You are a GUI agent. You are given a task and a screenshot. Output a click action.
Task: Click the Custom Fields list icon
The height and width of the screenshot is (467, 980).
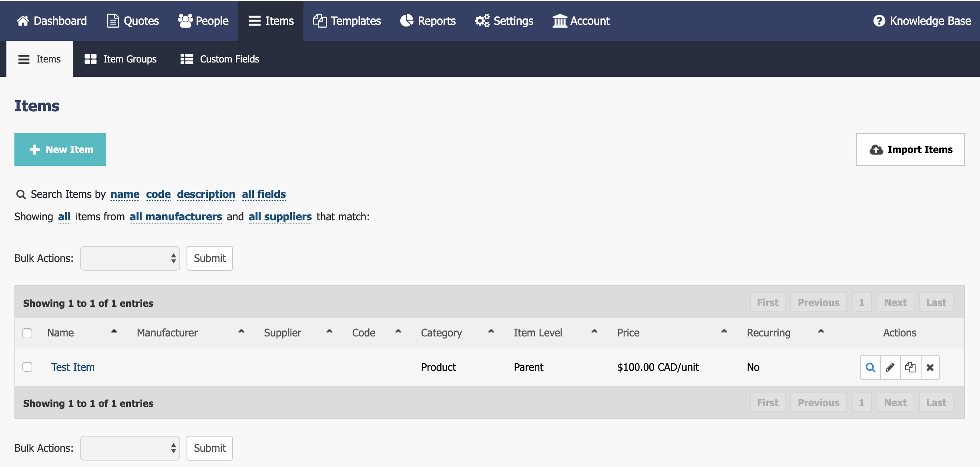[187, 59]
